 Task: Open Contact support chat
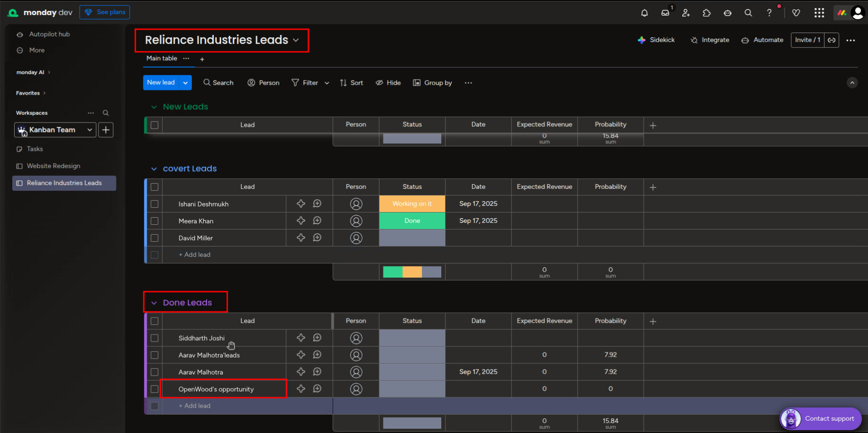coord(820,418)
